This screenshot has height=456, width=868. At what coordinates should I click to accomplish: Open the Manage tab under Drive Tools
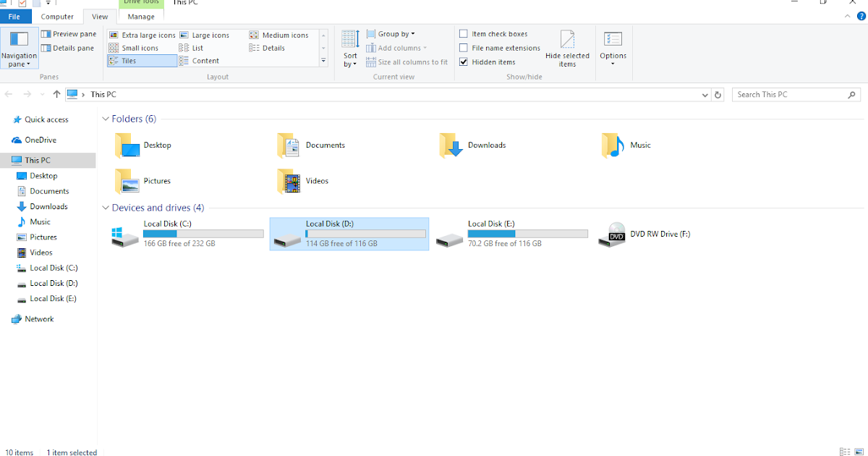pyautogui.click(x=140, y=16)
